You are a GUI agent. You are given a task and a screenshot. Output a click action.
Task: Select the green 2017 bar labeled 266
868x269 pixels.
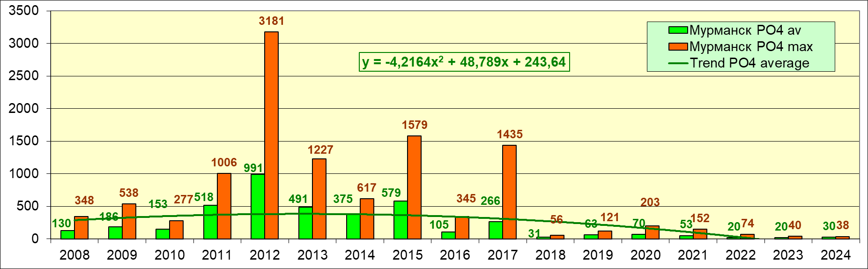tap(496, 230)
